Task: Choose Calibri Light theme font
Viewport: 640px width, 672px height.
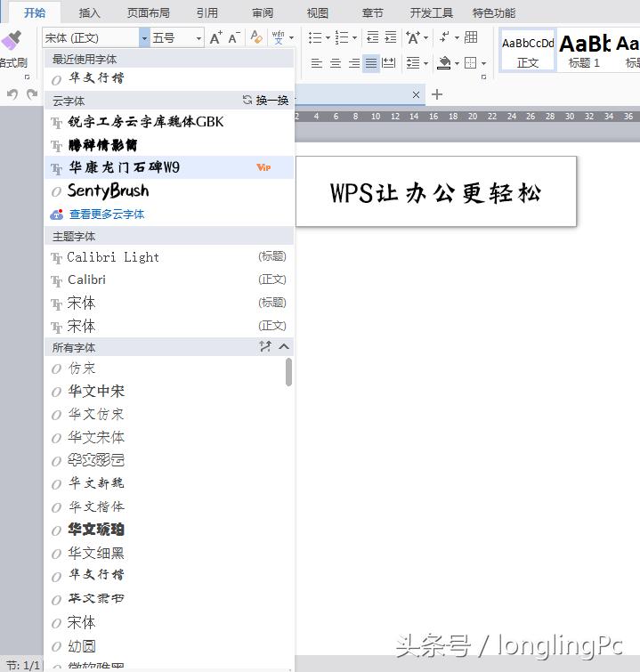Action: [x=169, y=257]
